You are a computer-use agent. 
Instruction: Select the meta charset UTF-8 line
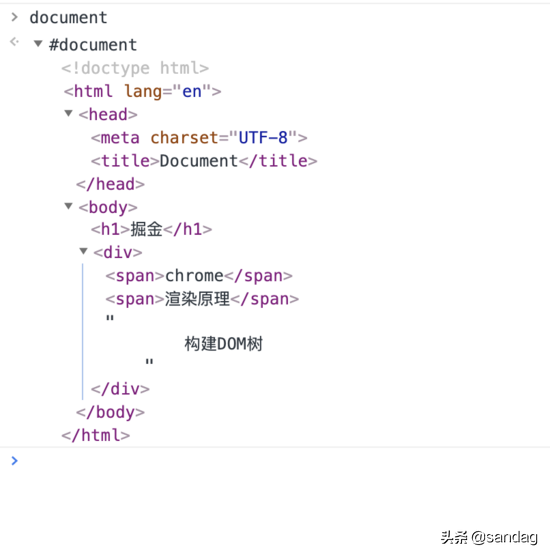point(199,138)
